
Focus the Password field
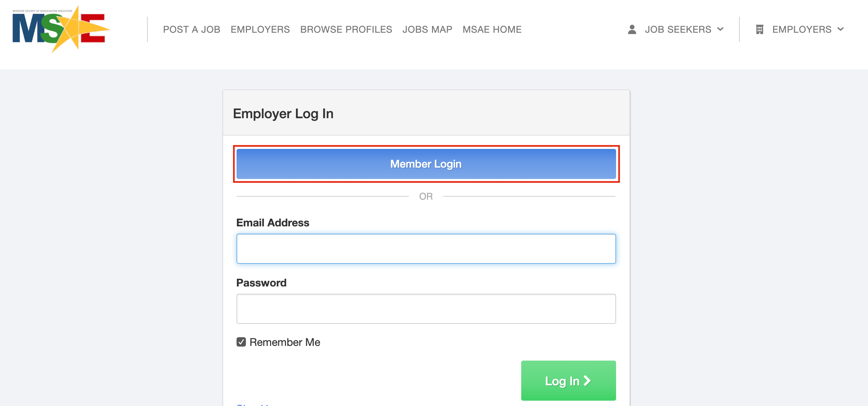click(426, 309)
